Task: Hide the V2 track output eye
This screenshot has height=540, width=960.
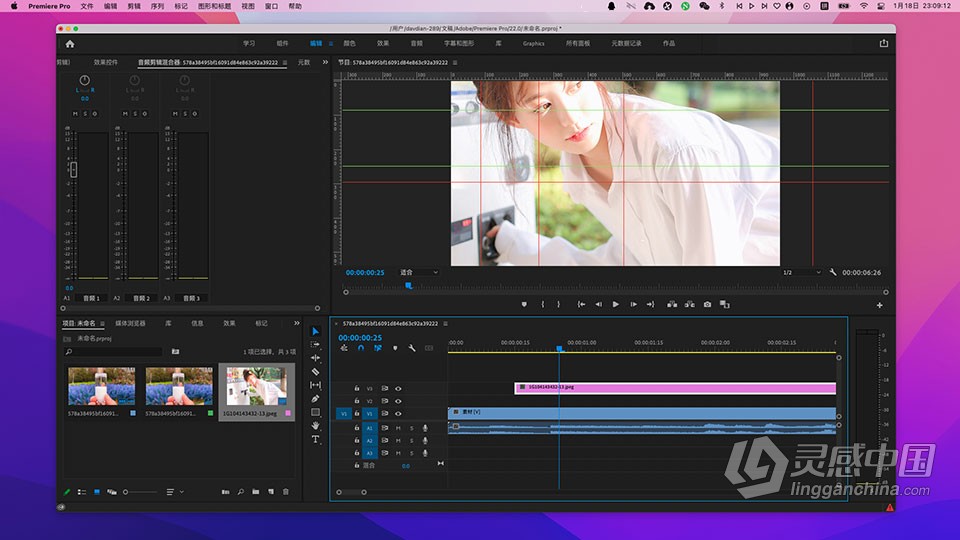Action: coord(398,401)
